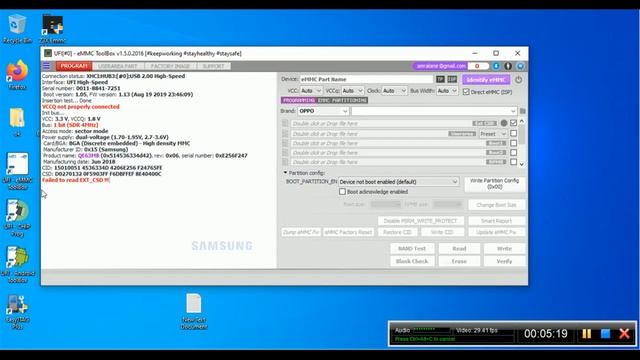Collapse the Partition config section
Image resolution: width=640 pixels, height=360 pixels.
coord(285,173)
